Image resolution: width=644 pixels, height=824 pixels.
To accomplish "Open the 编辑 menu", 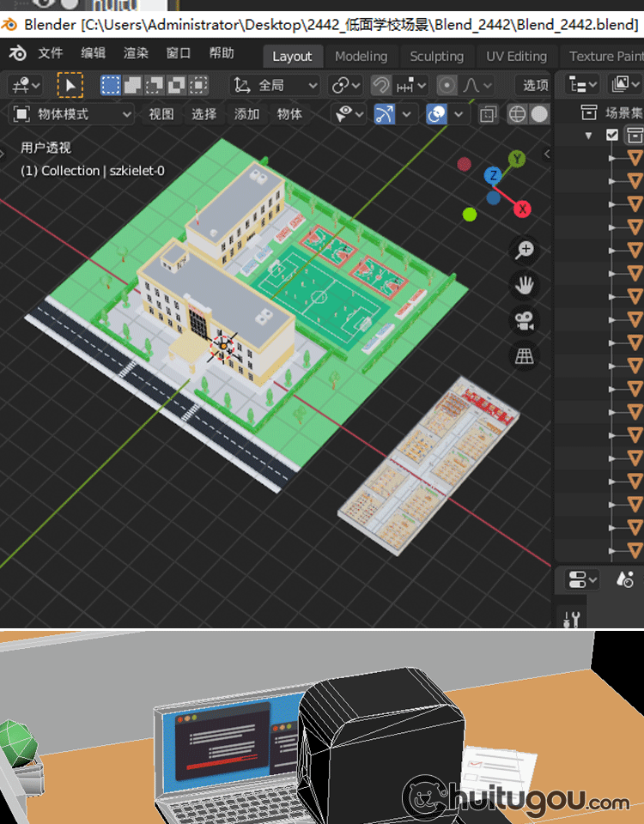I will [93, 53].
